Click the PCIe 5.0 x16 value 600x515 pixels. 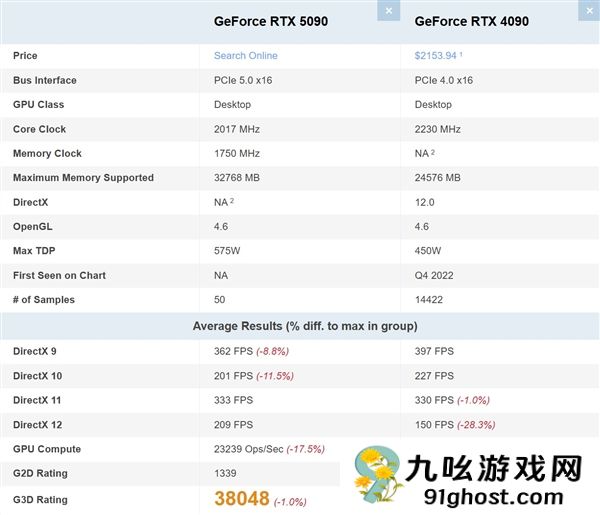[243, 80]
